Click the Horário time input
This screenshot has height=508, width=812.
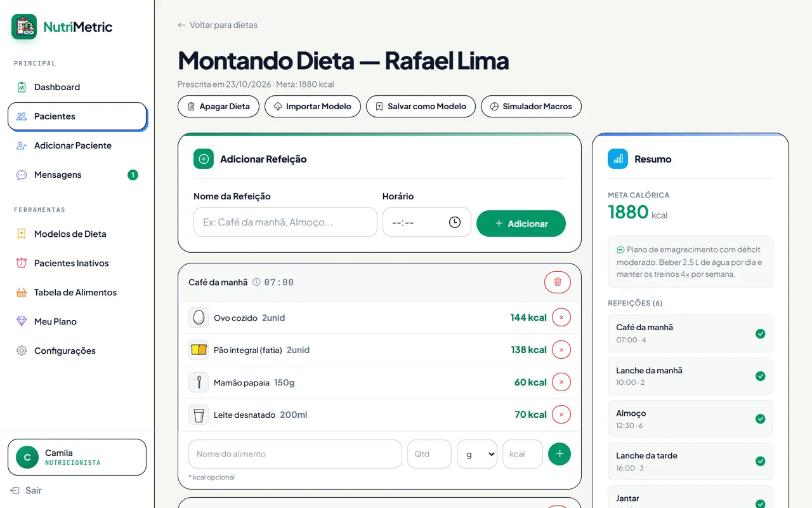(427, 222)
